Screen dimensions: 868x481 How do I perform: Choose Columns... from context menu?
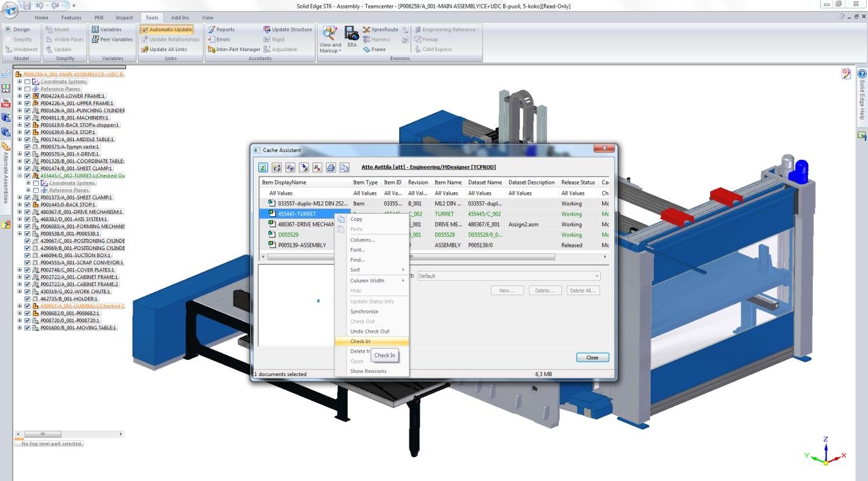pos(371,240)
